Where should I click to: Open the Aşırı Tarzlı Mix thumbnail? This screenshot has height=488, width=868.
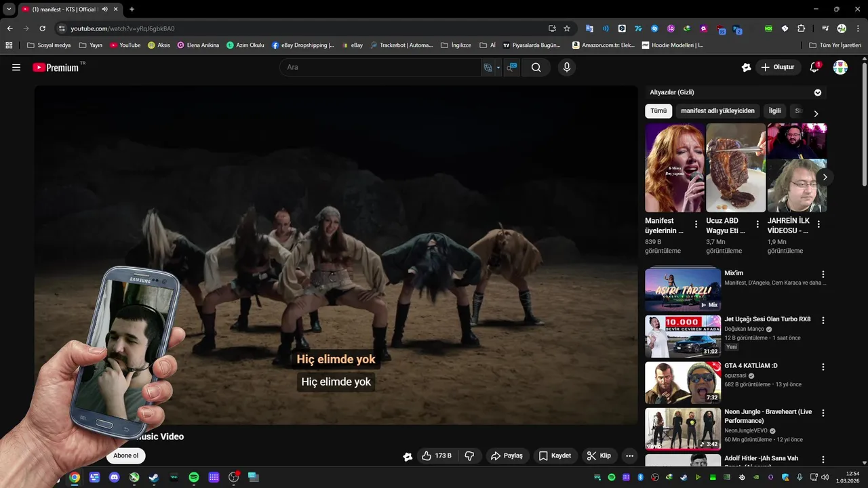(683, 289)
